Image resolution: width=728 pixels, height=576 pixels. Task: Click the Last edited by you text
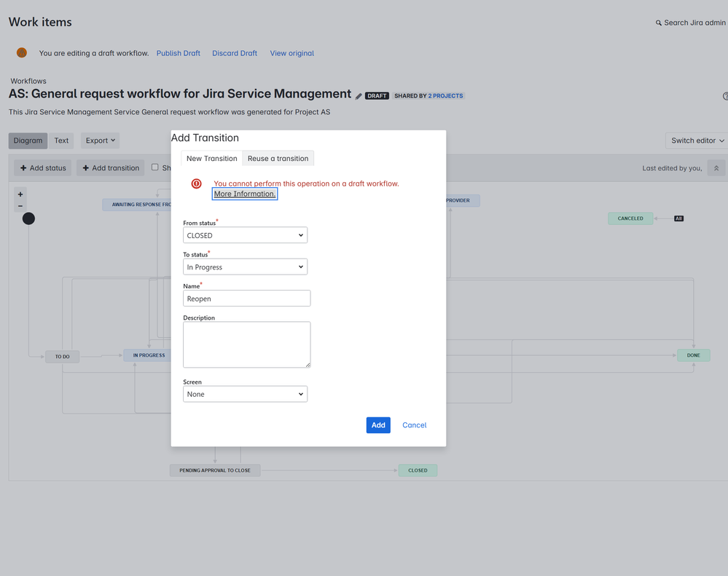(x=673, y=168)
